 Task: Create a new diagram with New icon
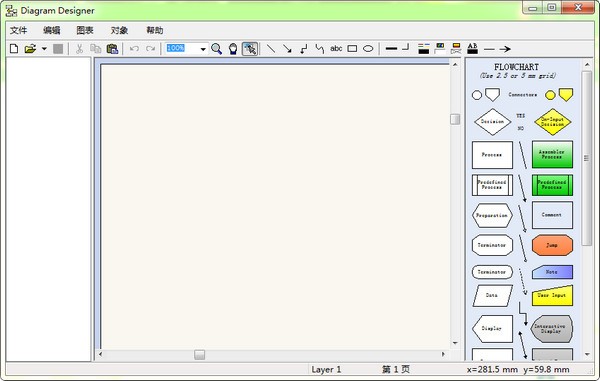coord(14,49)
